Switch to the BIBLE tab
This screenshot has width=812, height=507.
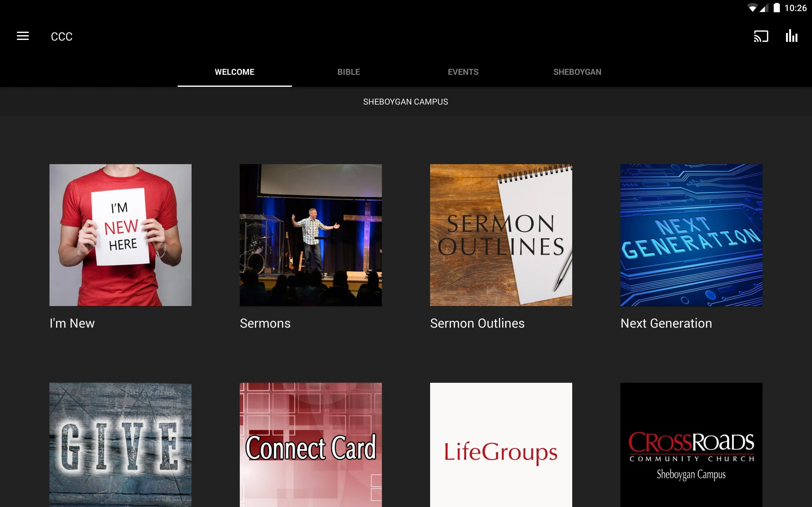tap(348, 72)
